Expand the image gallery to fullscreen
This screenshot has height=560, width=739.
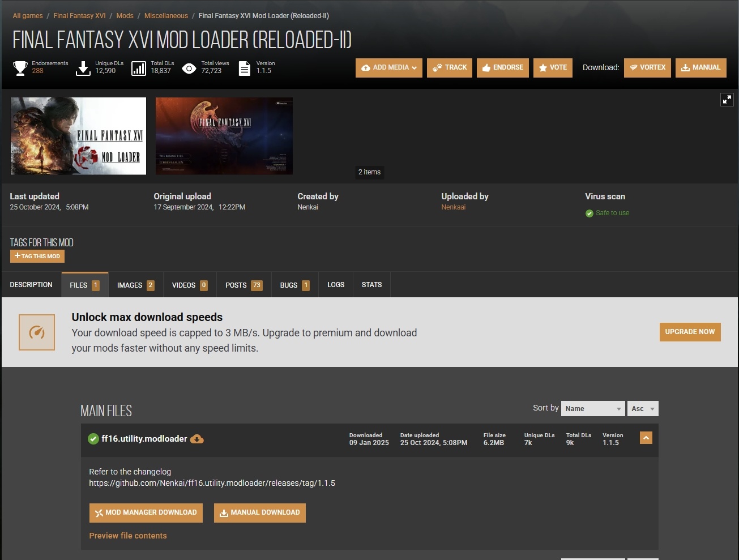[x=727, y=100]
